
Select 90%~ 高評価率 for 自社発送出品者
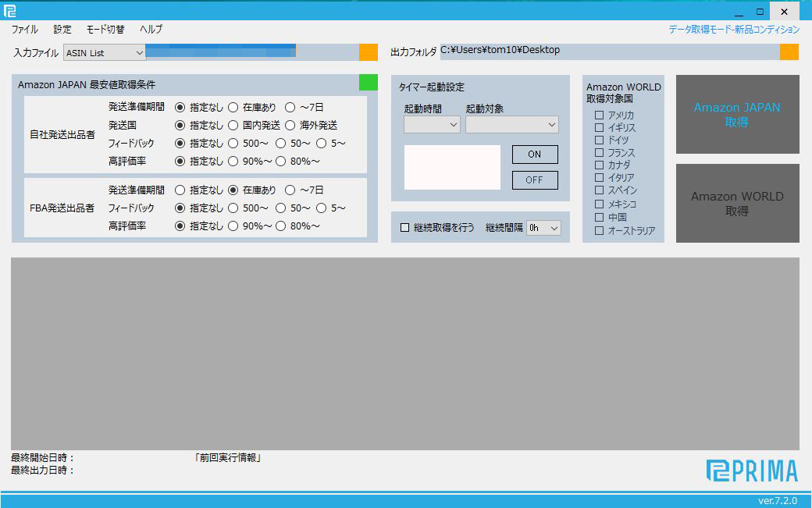coord(233,162)
